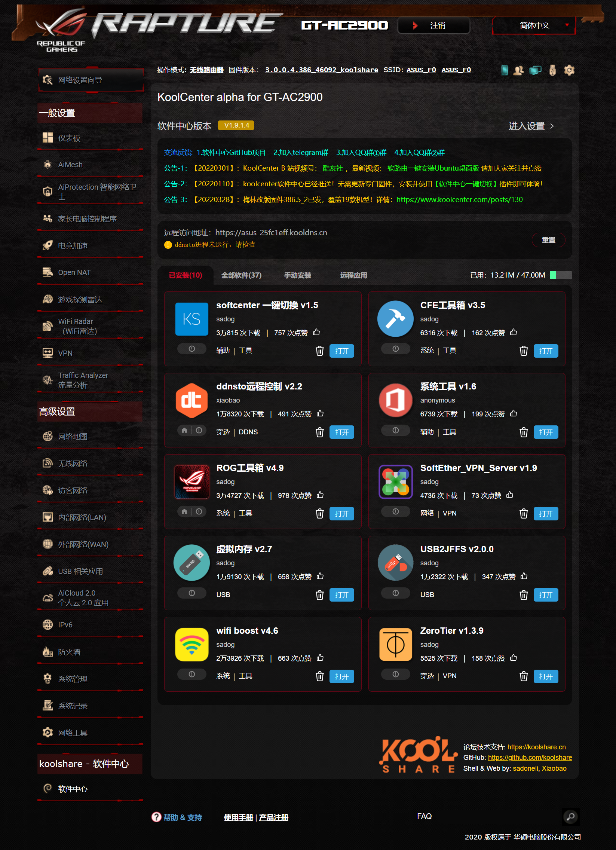Click the trash icon for ZeroTier plugin

[523, 676]
